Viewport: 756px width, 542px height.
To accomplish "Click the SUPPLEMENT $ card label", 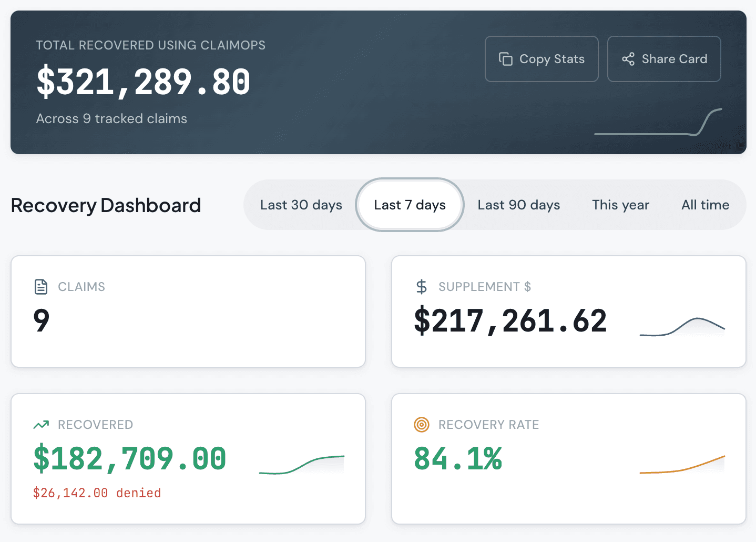I will (485, 287).
